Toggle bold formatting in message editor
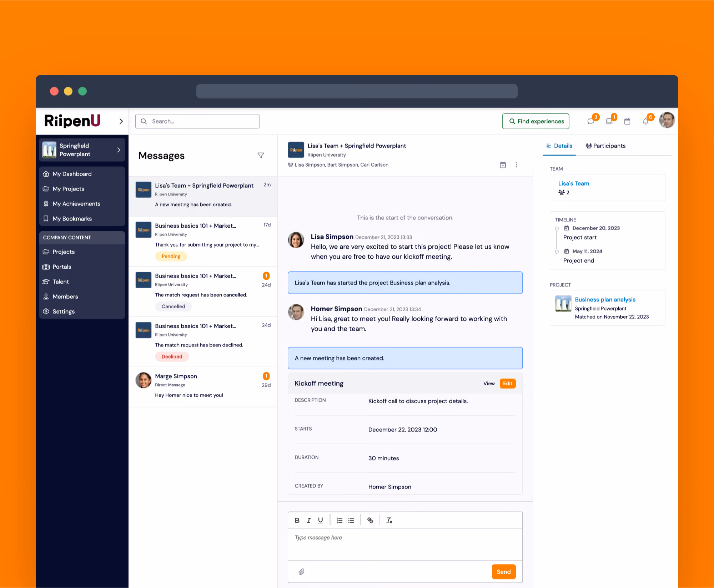714x588 pixels. point(297,520)
